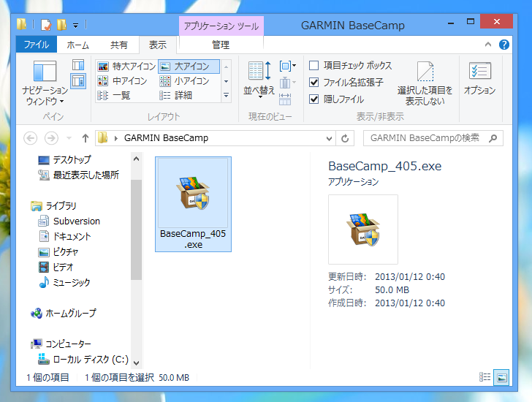Open Help question mark icon
This screenshot has height=402, width=532.
tap(503, 45)
